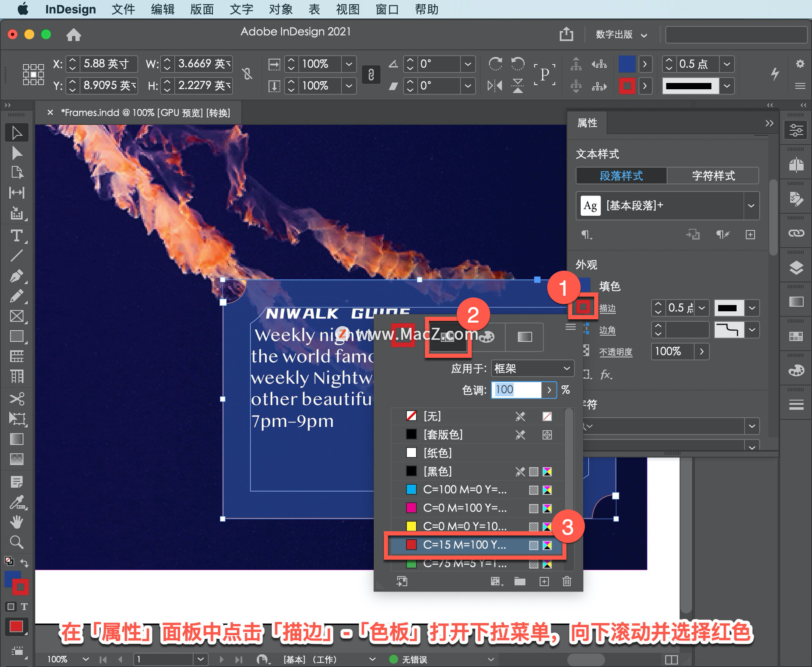
Task: Open the swatches popup panel menu
Action: [x=571, y=327]
